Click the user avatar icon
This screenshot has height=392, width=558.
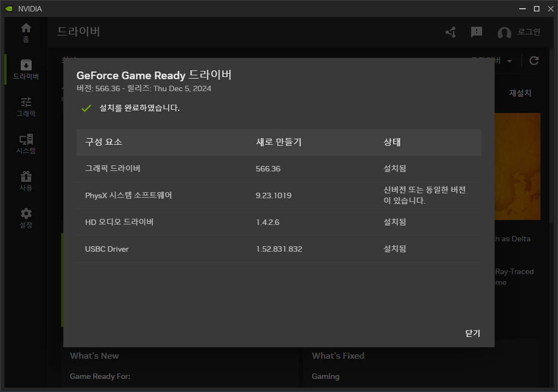(x=504, y=33)
